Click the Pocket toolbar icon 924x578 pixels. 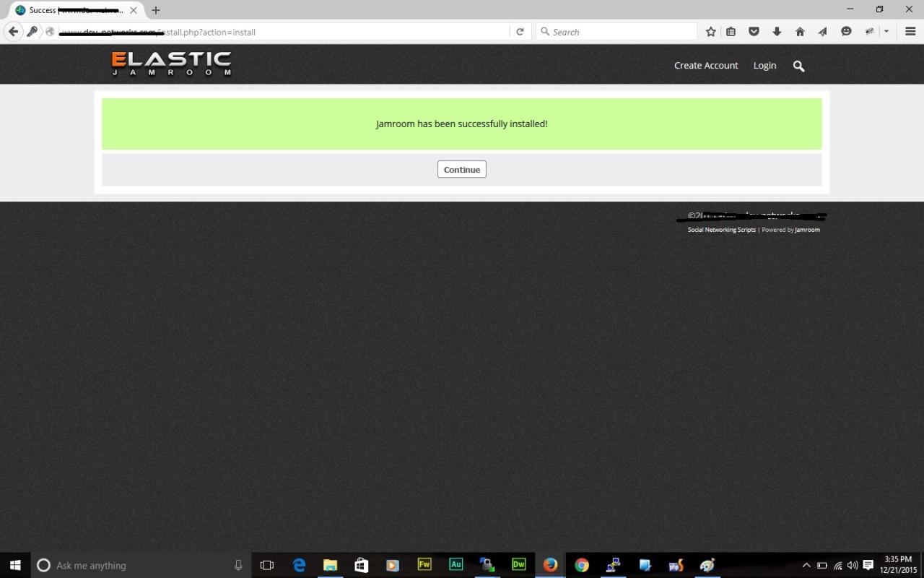pyautogui.click(x=754, y=32)
